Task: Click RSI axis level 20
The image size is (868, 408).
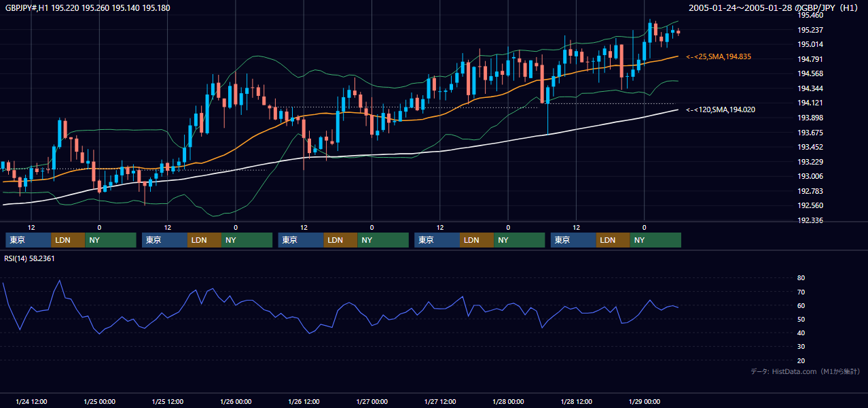Action: (x=801, y=360)
